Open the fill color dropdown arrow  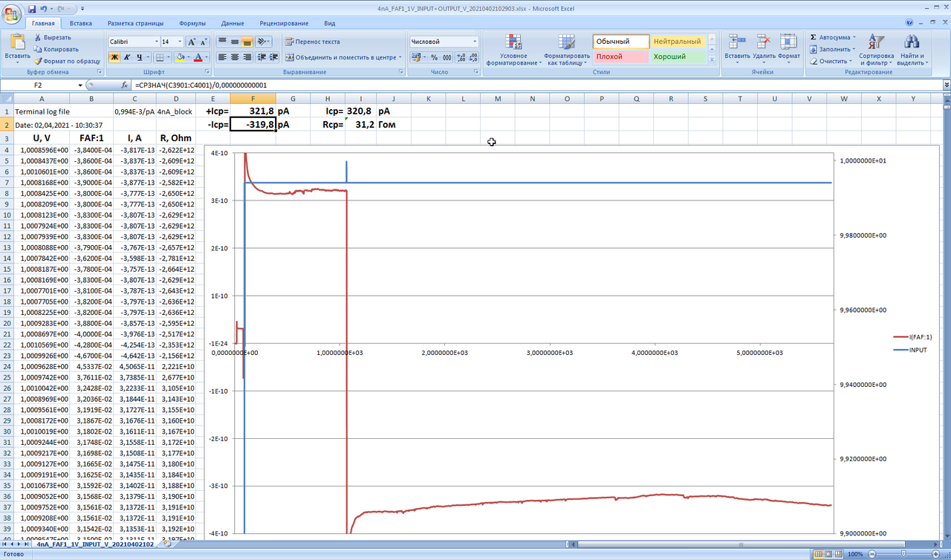coord(189,57)
